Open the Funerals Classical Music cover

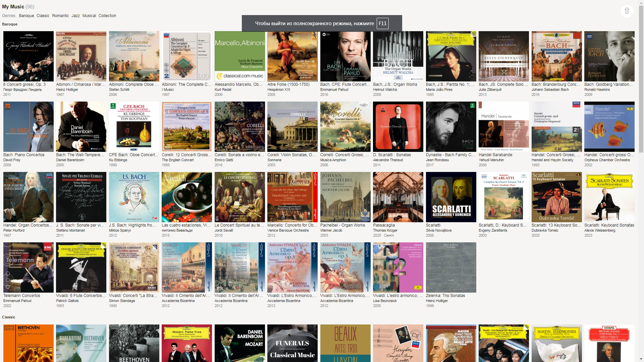pyautogui.click(x=292, y=343)
